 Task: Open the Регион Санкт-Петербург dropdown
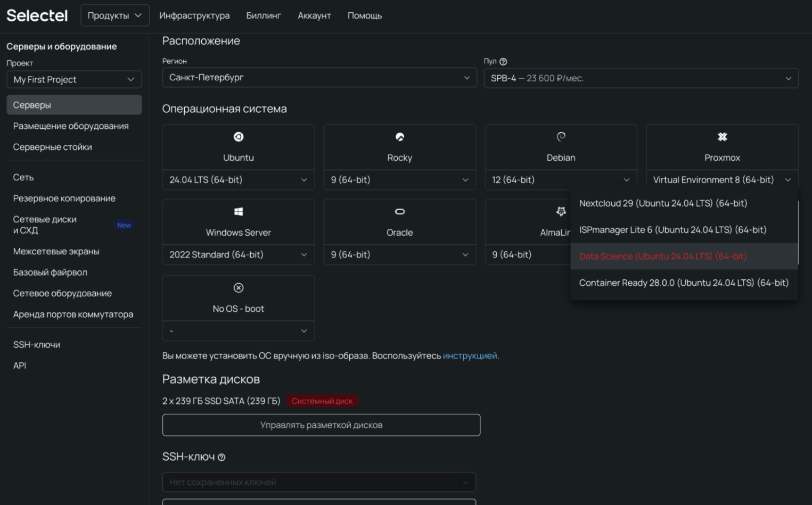[319, 78]
